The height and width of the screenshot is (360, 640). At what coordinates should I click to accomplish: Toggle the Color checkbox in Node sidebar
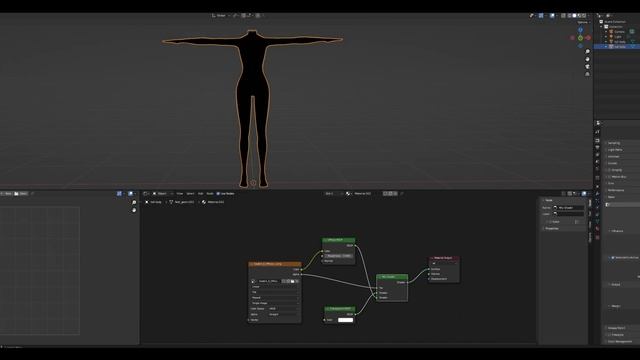coord(550,222)
